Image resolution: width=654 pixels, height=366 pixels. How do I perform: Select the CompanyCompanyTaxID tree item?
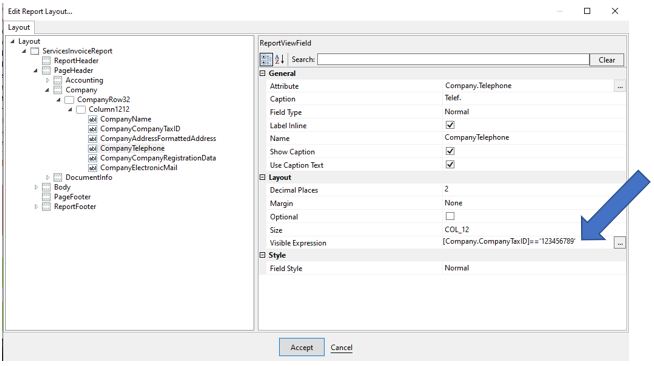point(140,129)
